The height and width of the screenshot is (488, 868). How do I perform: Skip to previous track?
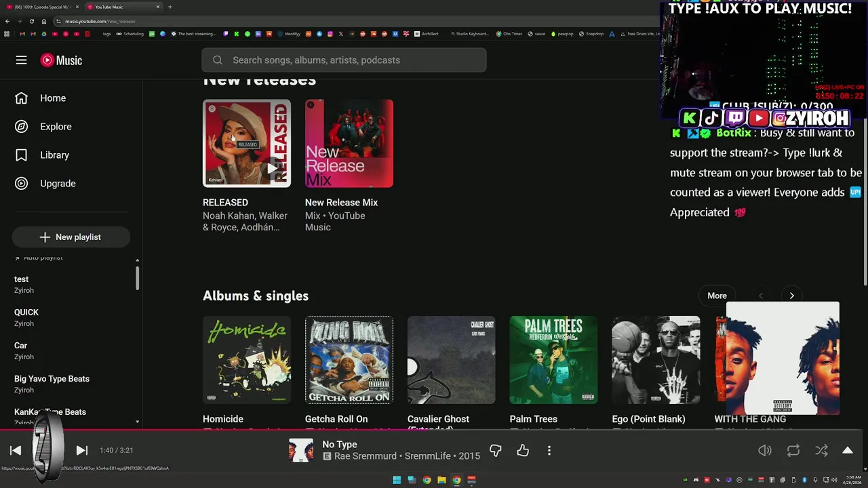point(16,450)
